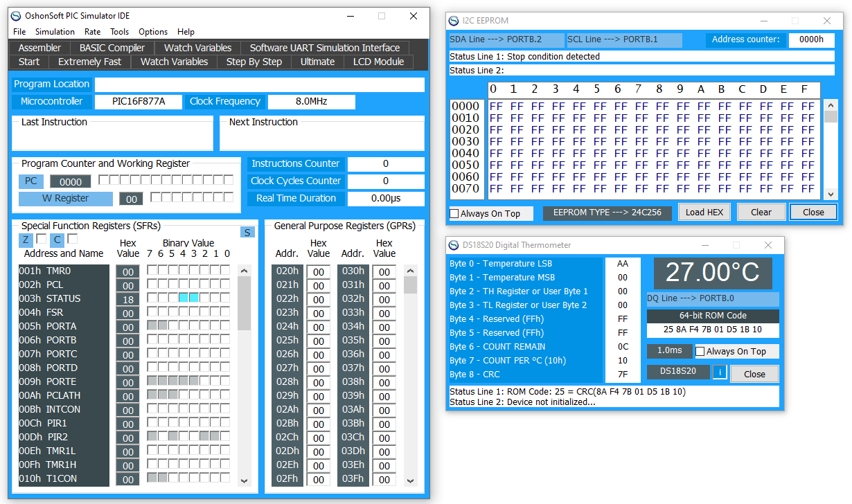This screenshot has width=852, height=504.
Task: Open the Assembler tool
Action: click(x=39, y=48)
